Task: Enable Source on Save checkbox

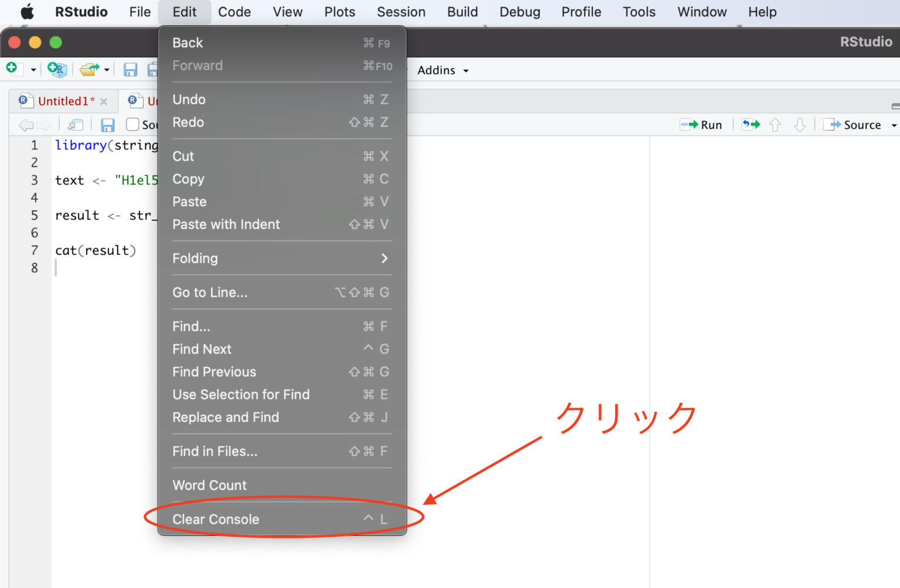Action: coord(132,124)
